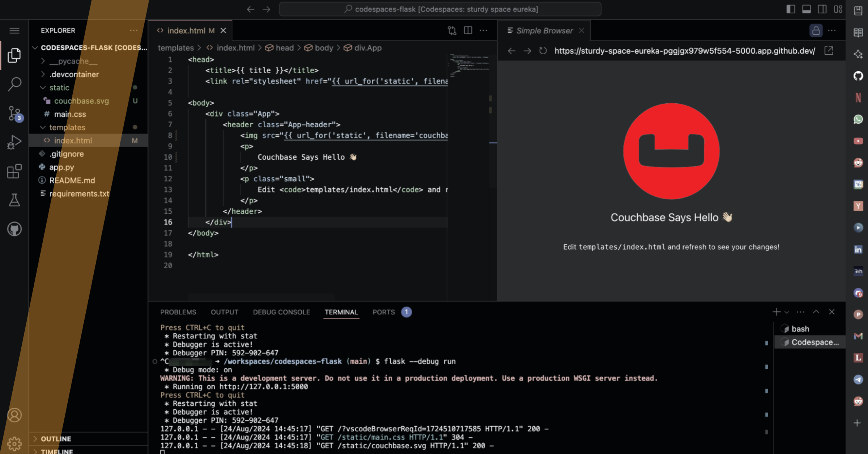
Task: Go back in editor navigation history
Action: pyautogui.click(x=251, y=9)
